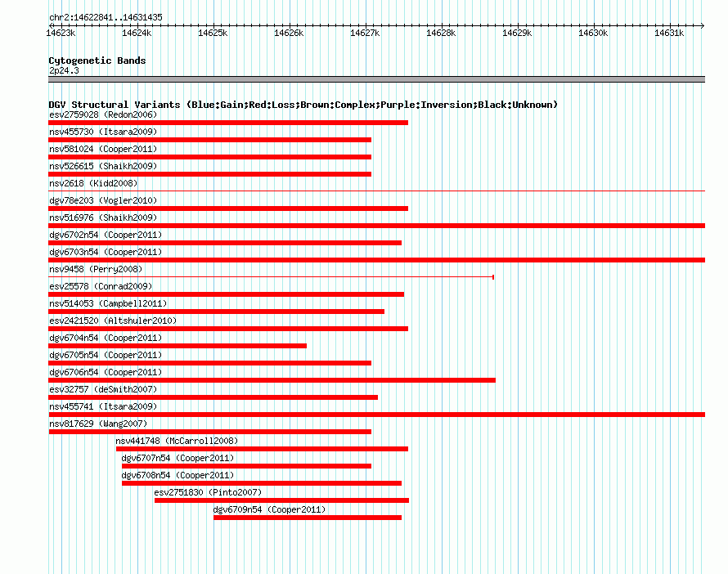The height and width of the screenshot is (574, 728).
Task: Click the ruler's left arrowhead
Action: pyautogui.click(x=51, y=25)
